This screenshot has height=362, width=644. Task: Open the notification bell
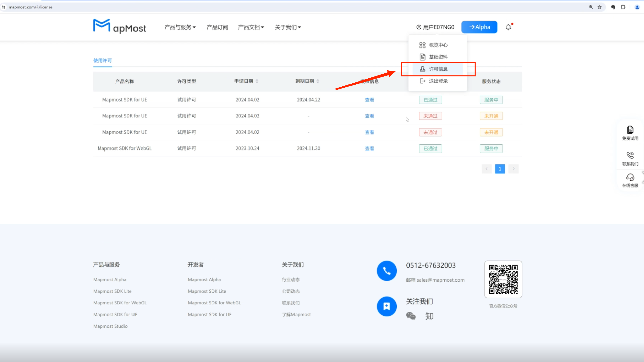(508, 27)
